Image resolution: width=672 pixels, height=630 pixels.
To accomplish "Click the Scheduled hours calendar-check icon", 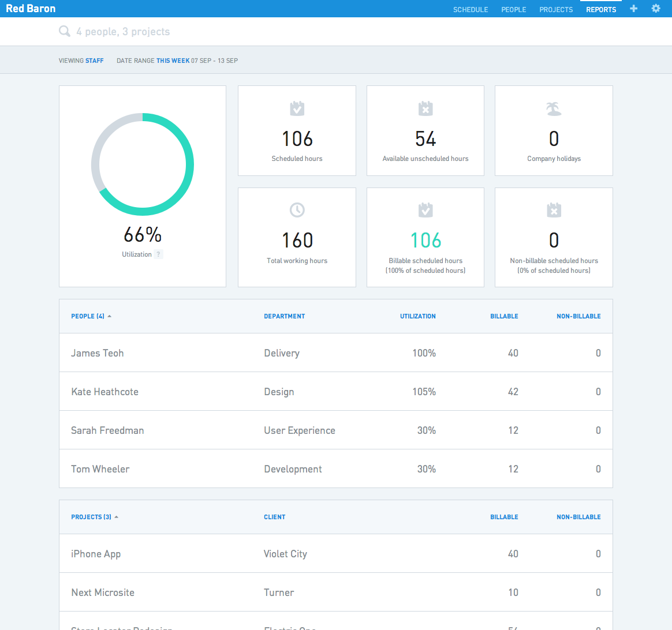I will pyautogui.click(x=297, y=108).
